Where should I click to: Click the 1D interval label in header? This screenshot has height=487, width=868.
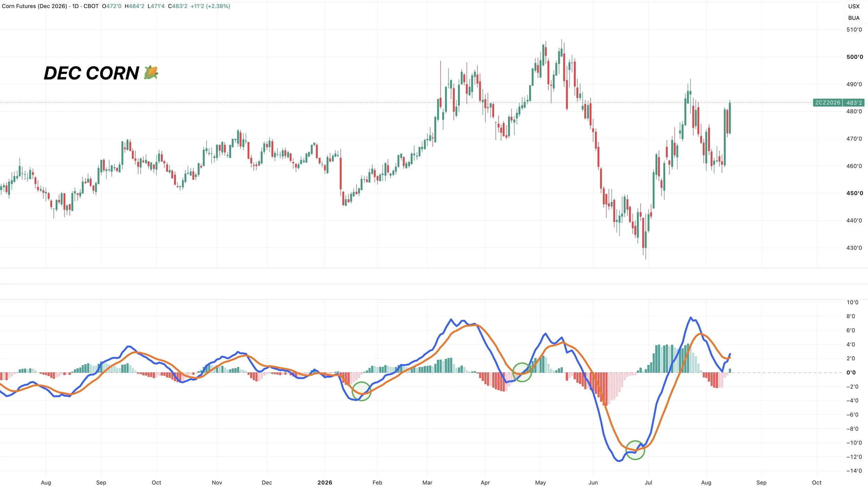(x=75, y=6)
